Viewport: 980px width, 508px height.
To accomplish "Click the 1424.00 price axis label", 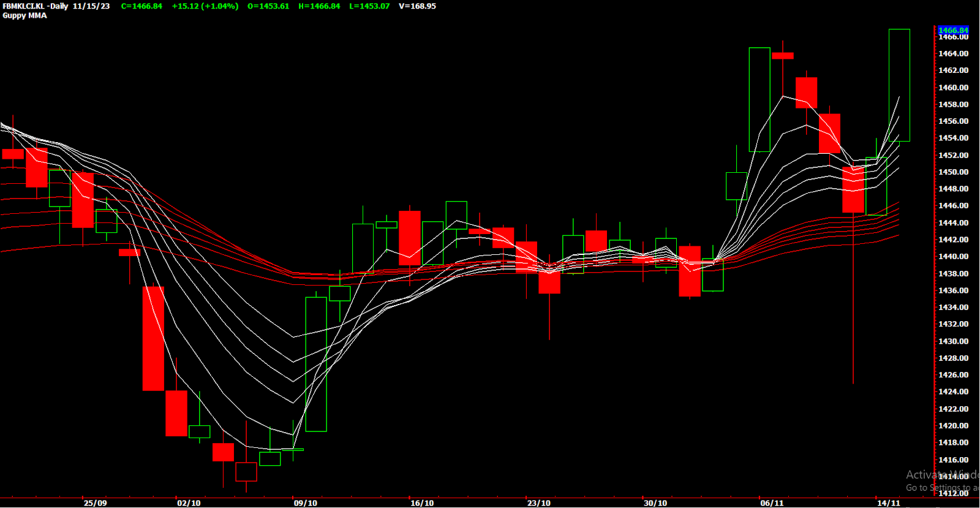I will [x=954, y=392].
